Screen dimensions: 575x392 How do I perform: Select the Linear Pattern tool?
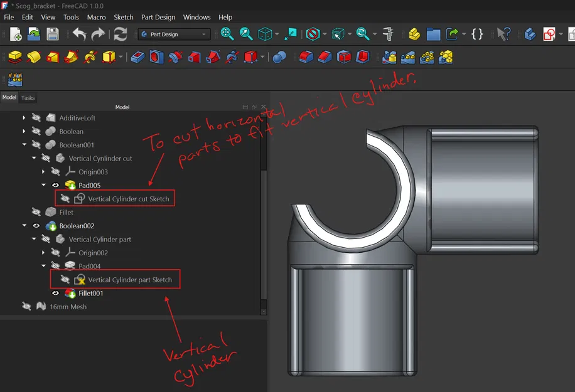click(408, 57)
